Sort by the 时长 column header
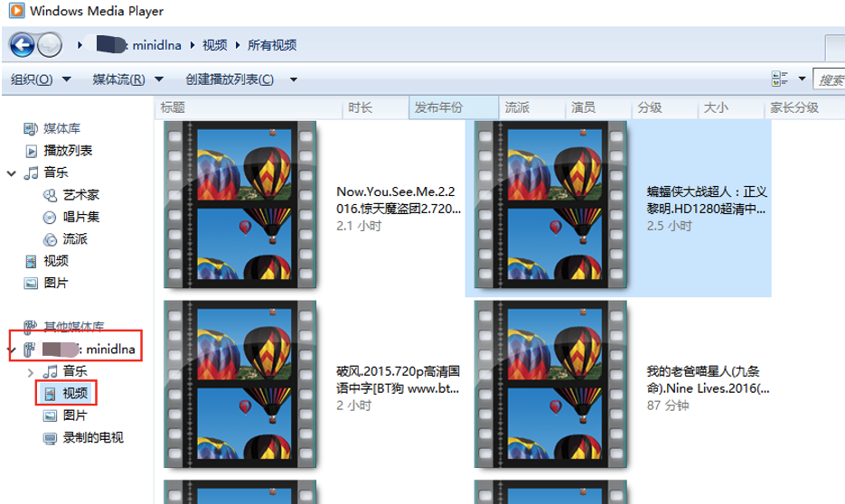845x504 pixels. (x=376, y=107)
